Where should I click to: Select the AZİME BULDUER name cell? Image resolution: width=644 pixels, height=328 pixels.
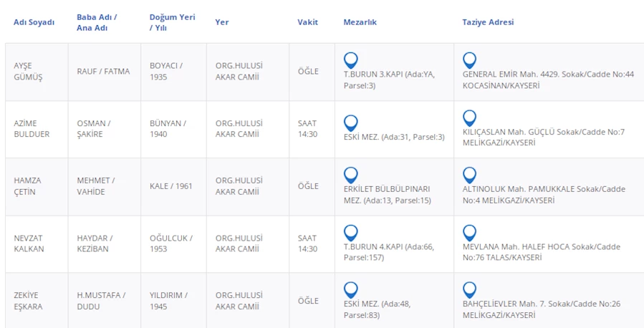click(x=32, y=129)
